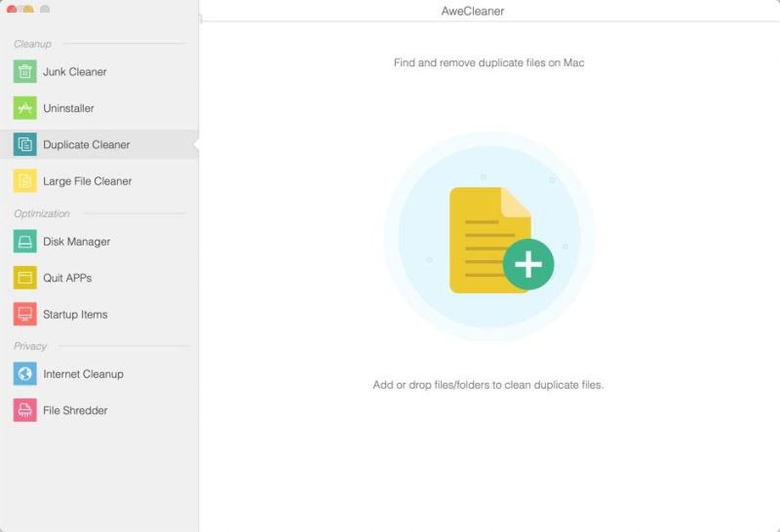Click the Internet Cleanup globe icon
This screenshot has width=780, height=532.
[x=25, y=374]
